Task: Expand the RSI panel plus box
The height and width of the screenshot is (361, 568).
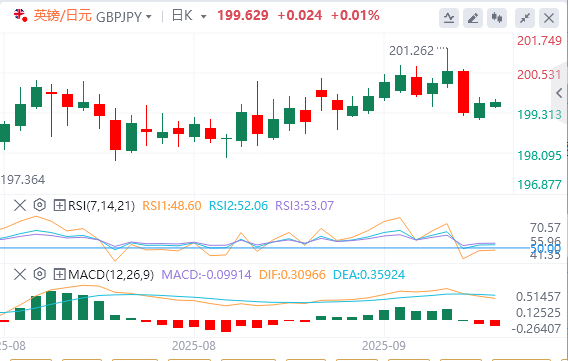Action: click(59, 205)
